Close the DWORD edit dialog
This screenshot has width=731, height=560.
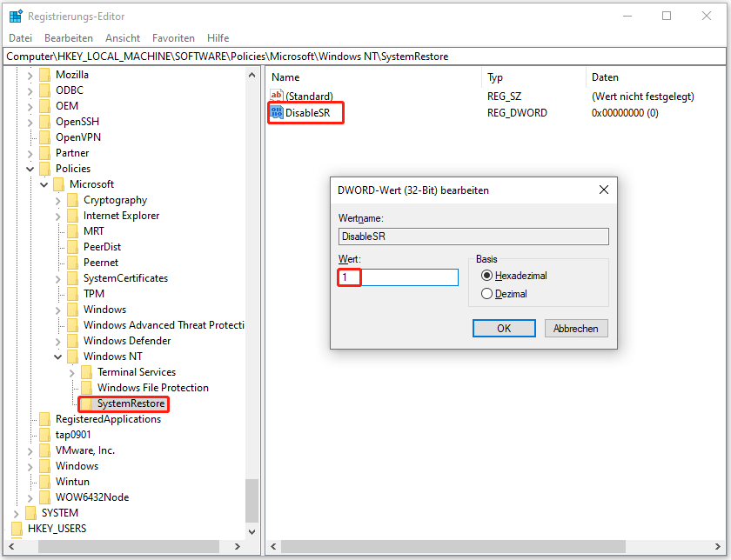click(x=603, y=190)
